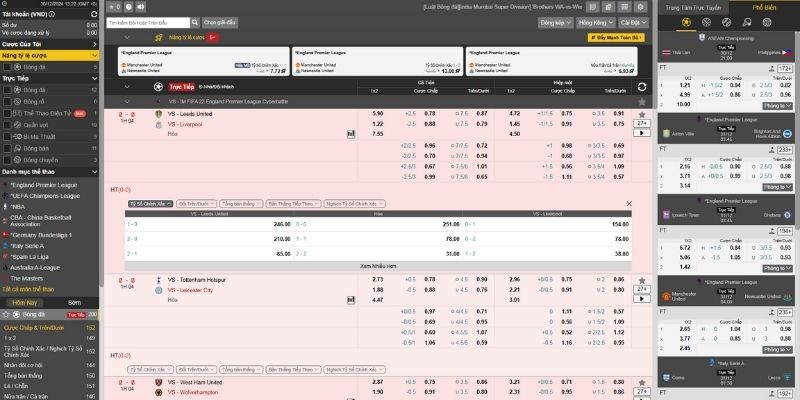Open the Hồng Kông odds type dropdown
This screenshot has width=800, height=400.
(x=592, y=21)
